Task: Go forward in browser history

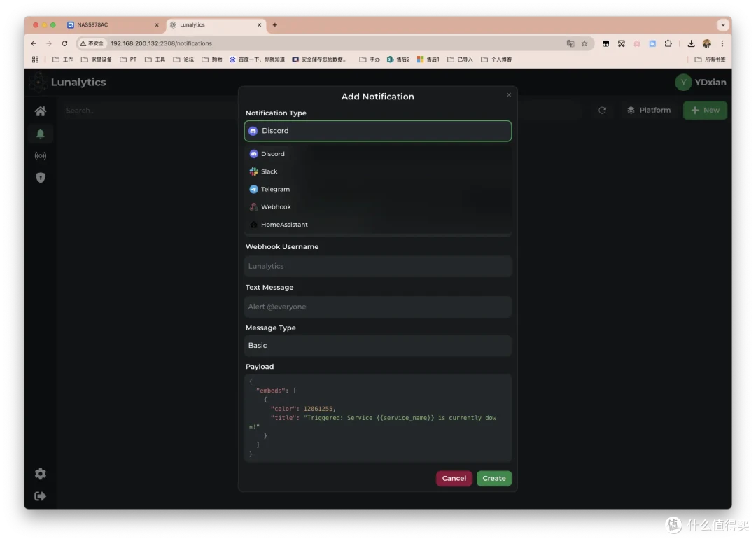Action: click(49, 43)
